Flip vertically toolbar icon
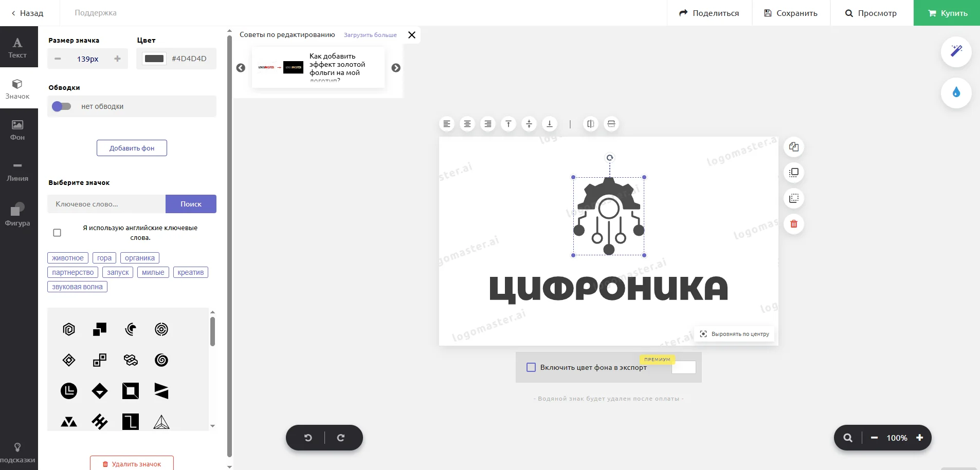The image size is (980, 470). [611, 124]
